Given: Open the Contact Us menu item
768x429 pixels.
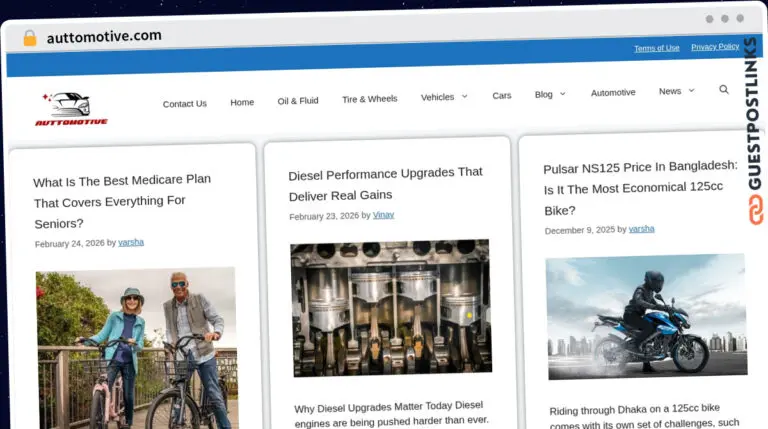Looking at the screenshot, I should pos(185,104).
